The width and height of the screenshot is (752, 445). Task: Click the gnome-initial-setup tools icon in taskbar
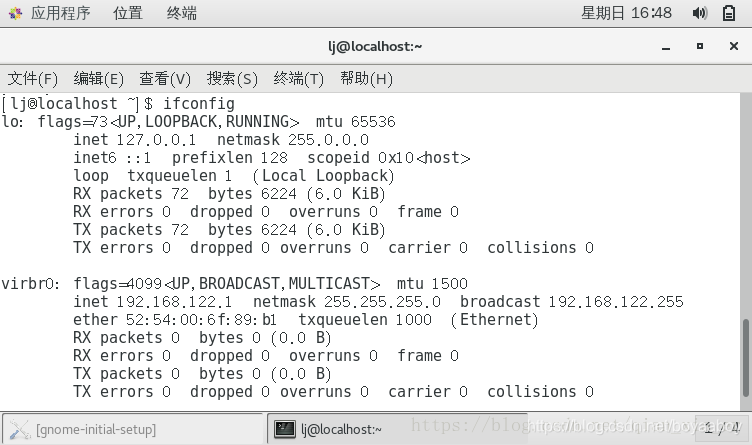point(20,430)
